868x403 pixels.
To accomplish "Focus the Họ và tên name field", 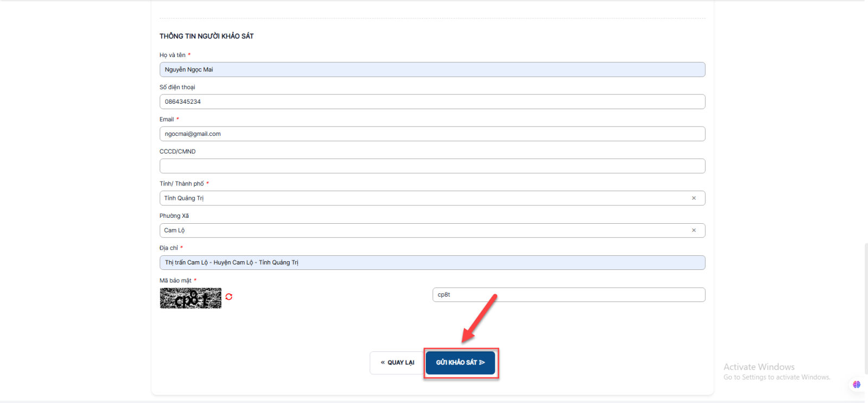I will tap(432, 70).
